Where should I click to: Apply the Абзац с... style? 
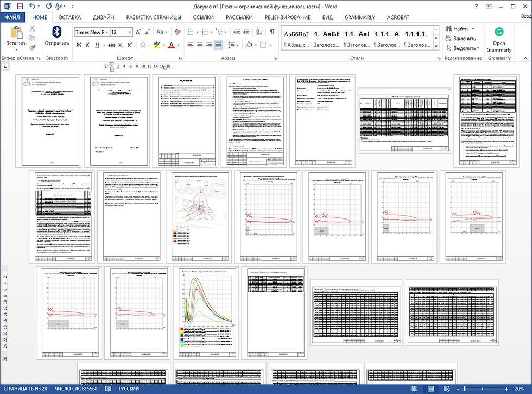[296, 39]
